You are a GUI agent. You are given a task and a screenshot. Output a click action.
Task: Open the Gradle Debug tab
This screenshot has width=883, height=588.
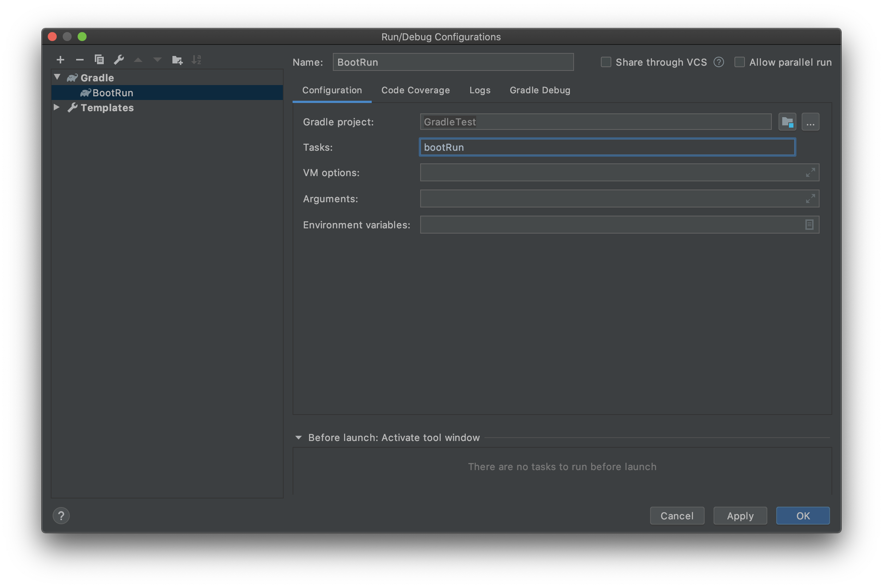(540, 90)
